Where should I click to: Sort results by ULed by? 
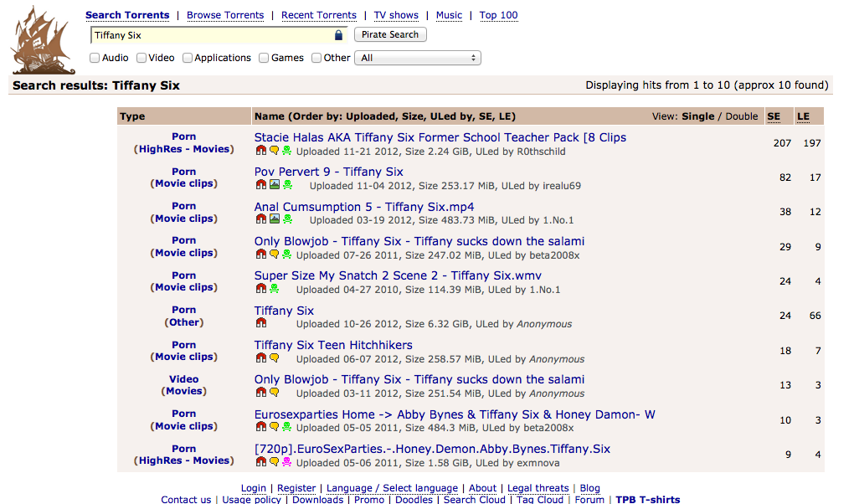coord(451,116)
